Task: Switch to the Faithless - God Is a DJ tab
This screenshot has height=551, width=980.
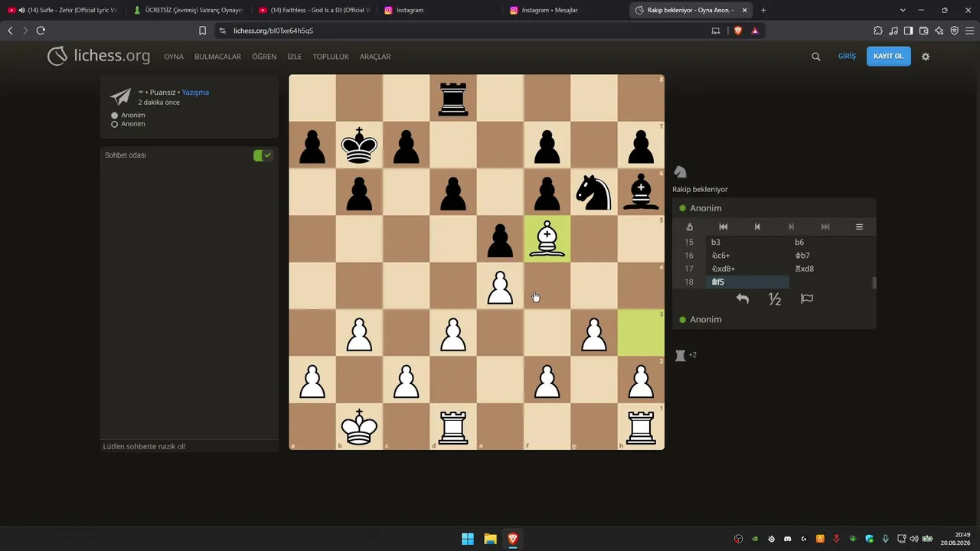Action: (314, 10)
